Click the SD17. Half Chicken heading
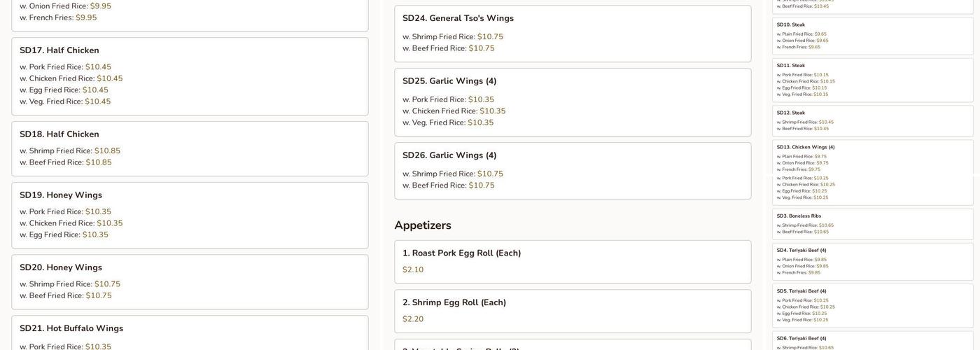The width and height of the screenshot is (980, 350). tap(59, 50)
